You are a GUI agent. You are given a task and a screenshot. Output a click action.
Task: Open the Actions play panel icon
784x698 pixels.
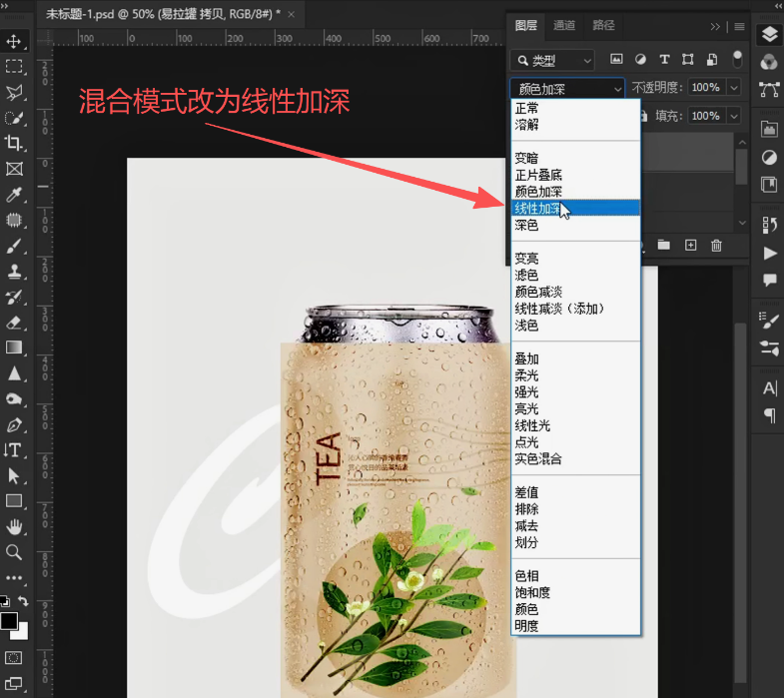point(769,253)
